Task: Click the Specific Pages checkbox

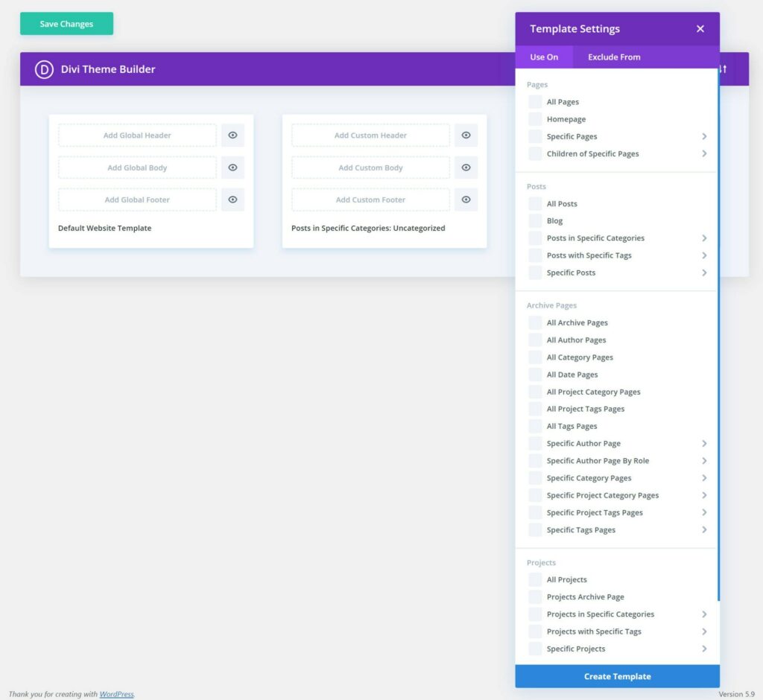Action: [535, 136]
